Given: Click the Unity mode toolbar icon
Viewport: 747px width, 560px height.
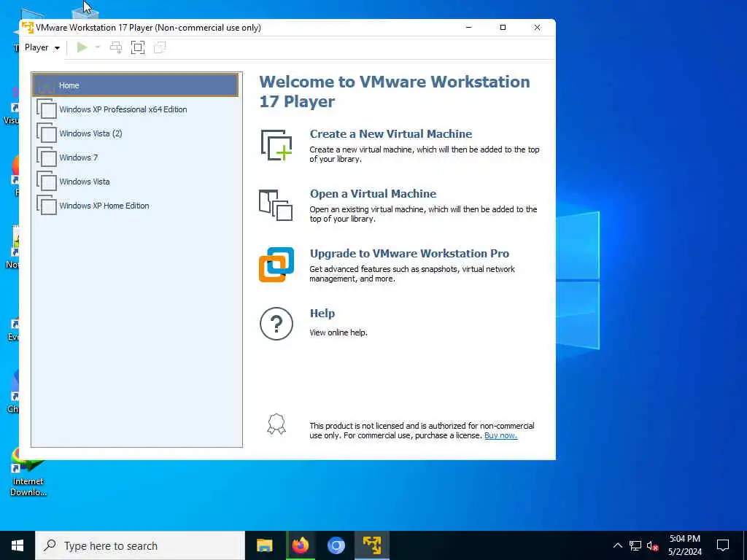Looking at the screenshot, I should click(x=160, y=47).
